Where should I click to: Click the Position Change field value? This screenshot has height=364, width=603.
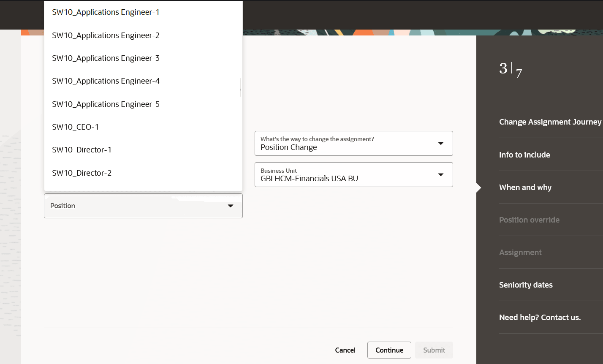(354, 143)
